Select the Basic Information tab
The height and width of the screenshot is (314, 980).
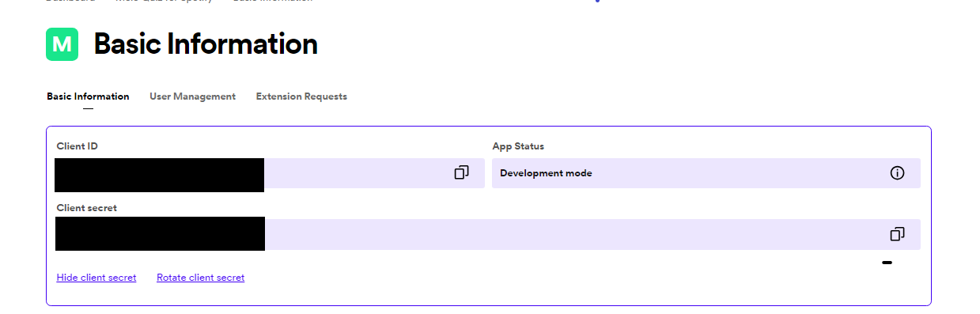88,96
